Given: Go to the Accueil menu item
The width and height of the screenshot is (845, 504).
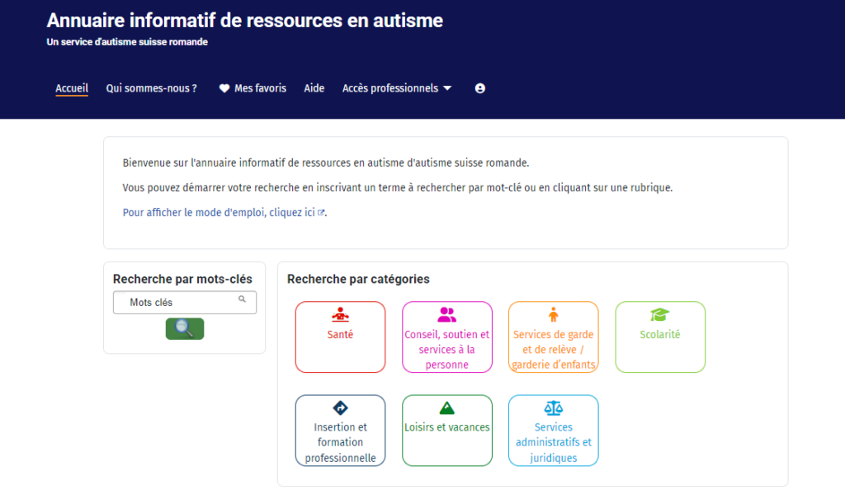Looking at the screenshot, I should [x=72, y=88].
